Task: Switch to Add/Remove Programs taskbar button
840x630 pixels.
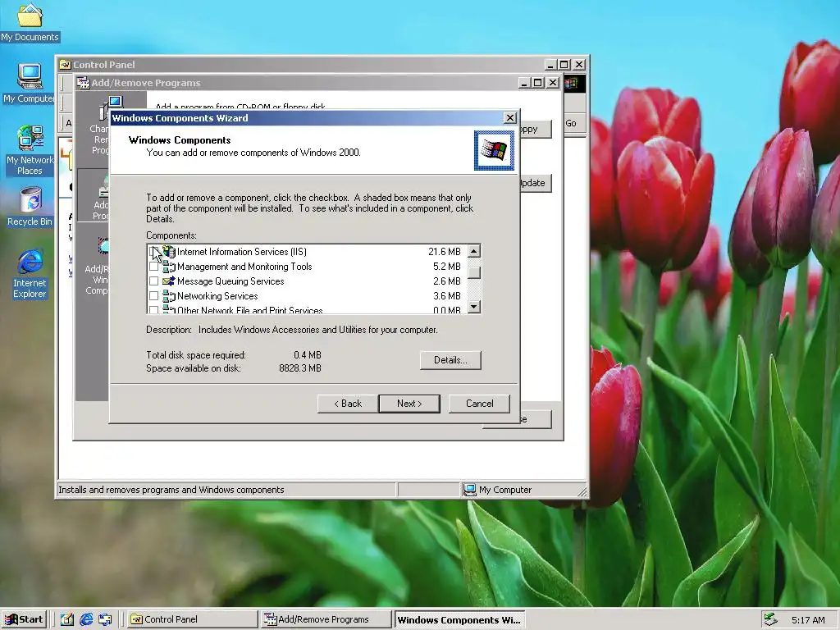Action: (x=326, y=619)
